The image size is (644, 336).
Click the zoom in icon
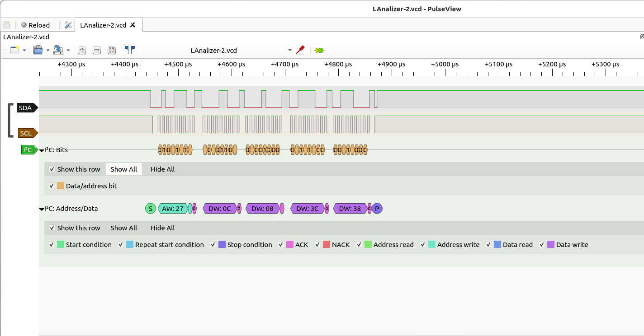click(x=82, y=50)
